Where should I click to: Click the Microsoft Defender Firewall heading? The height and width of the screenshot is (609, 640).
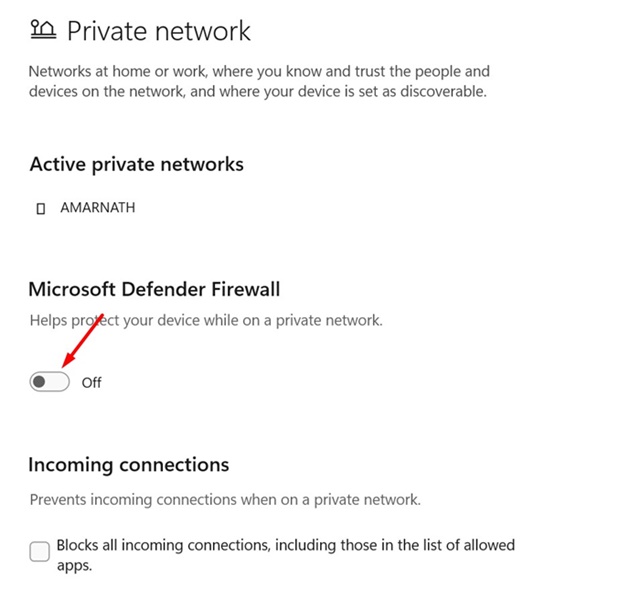point(154,289)
